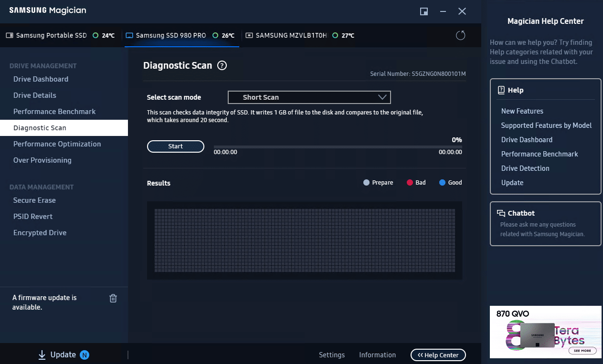603x364 pixels.
Task: Click the MZVLB1T0H green health indicator
Action: coord(336,35)
